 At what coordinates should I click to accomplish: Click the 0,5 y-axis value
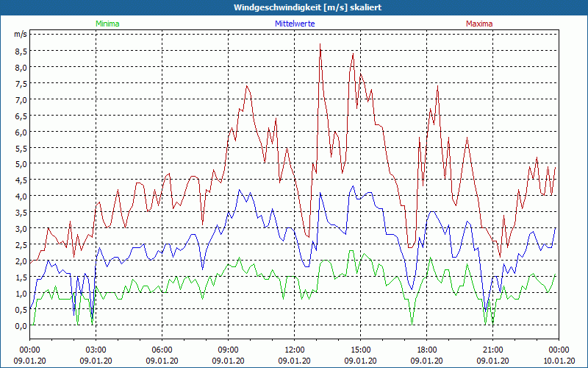[21, 309]
